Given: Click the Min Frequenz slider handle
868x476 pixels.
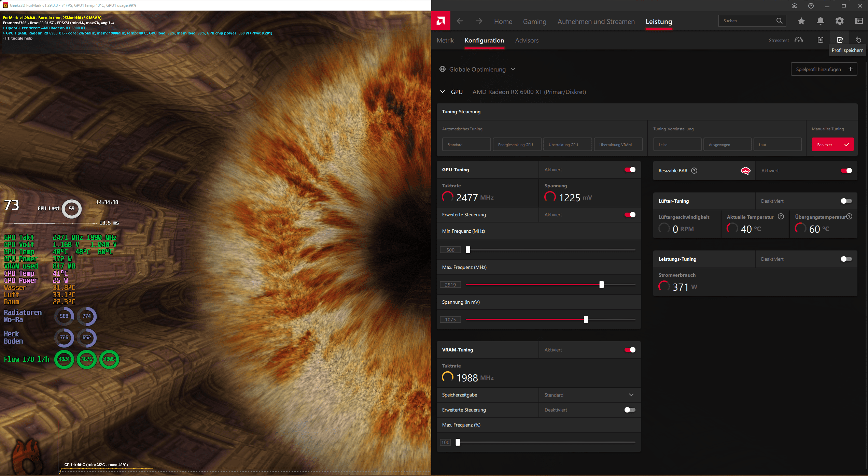Looking at the screenshot, I should point(468,250).
